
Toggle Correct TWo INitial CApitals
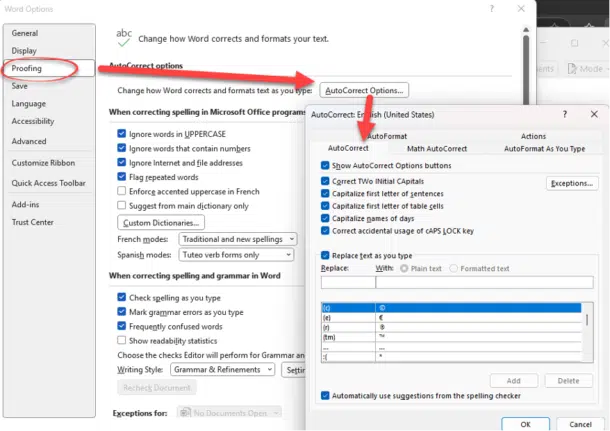[325, 181]
